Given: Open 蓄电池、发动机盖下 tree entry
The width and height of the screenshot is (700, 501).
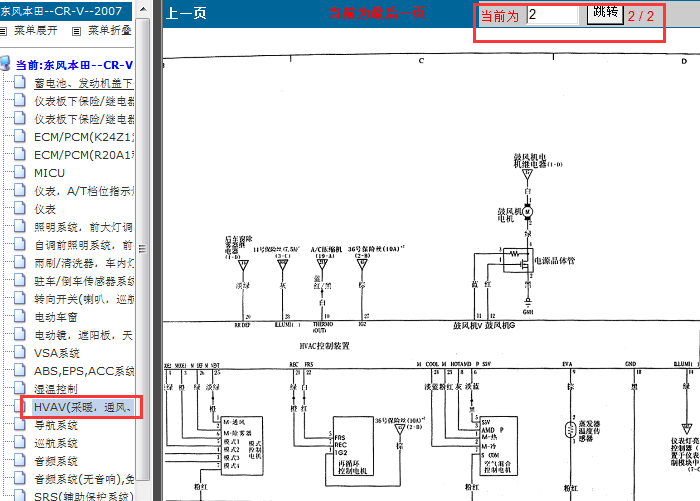Looking at the screenshot, I should tap(84, 83).
